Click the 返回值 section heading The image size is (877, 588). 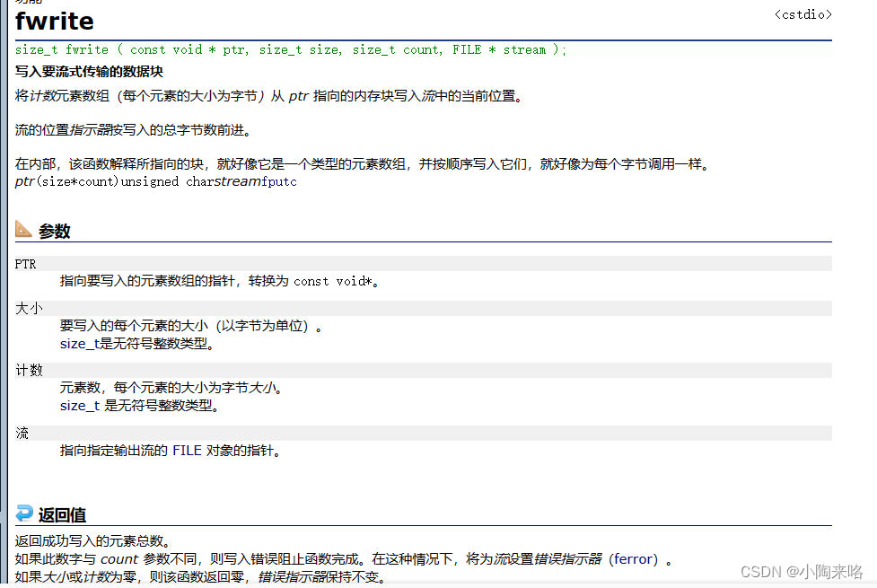pos(62,514)
